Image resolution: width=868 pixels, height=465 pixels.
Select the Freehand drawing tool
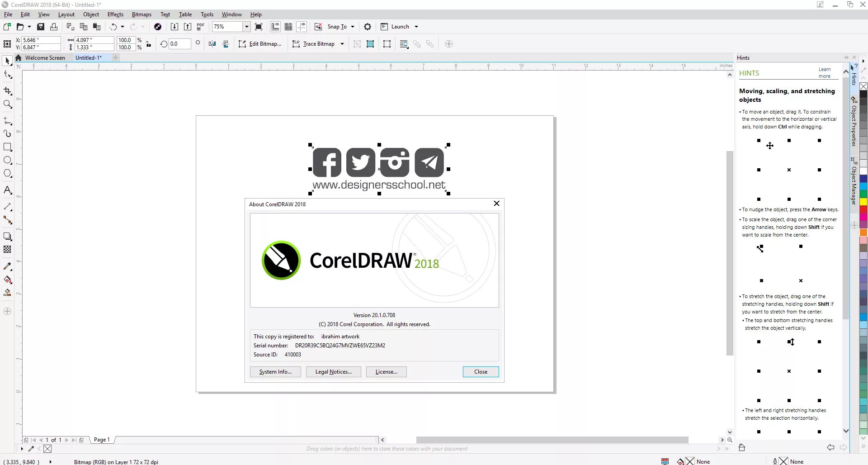tap(7, 121)
